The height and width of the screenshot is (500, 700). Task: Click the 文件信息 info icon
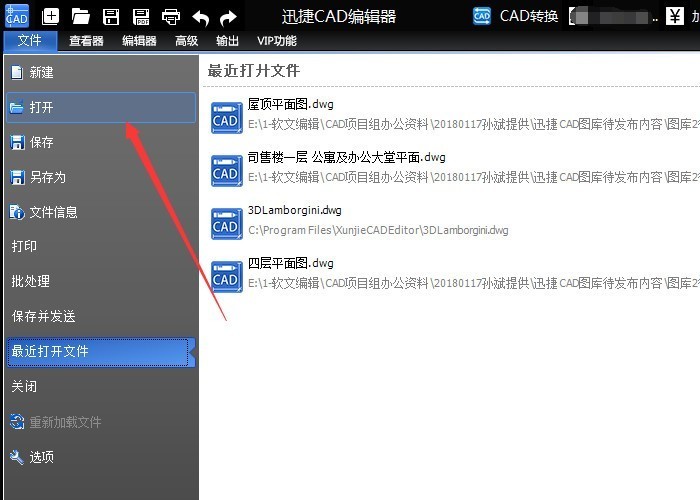17,212
